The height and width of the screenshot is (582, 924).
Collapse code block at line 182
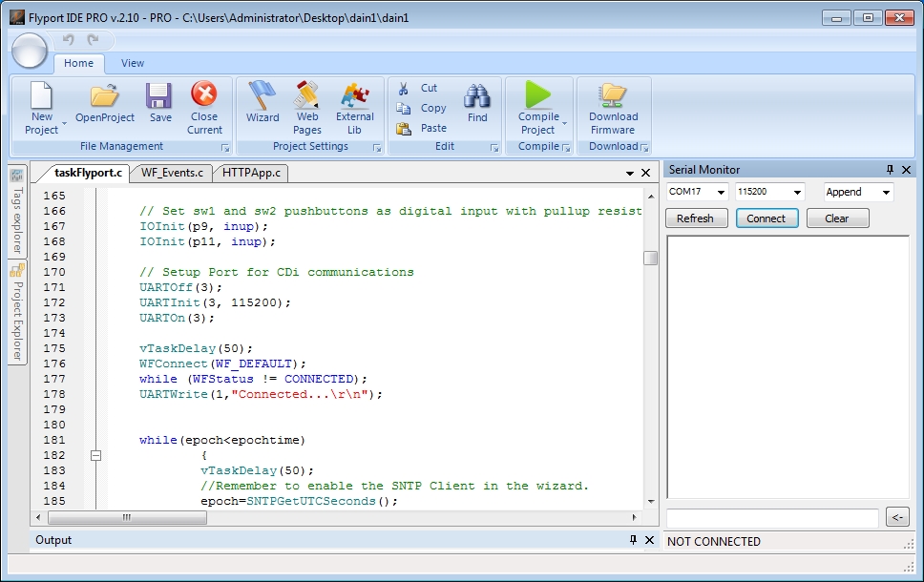tap(95, 455)
